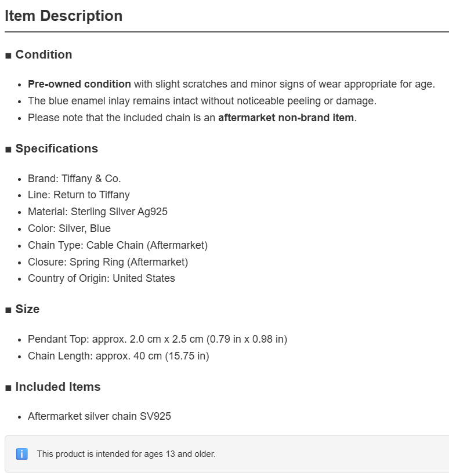The image size is (449, 476).
Task: Click the Closure: Spring Ring entry
Action: pos(108,262)
